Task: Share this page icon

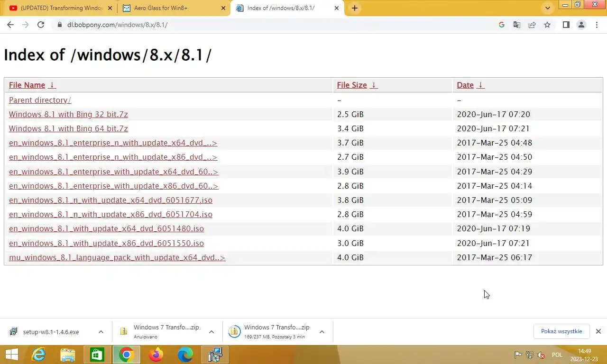Action: click(x=532, y=25)
